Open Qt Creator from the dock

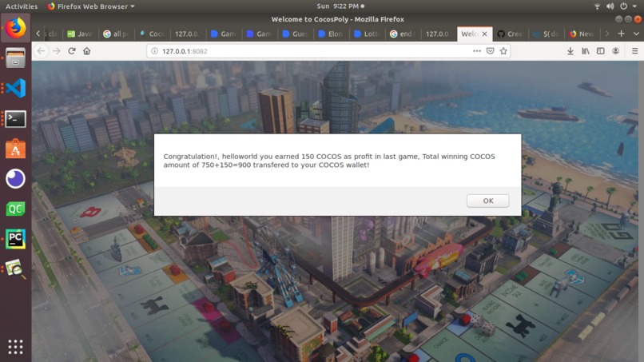pos(16,209)
